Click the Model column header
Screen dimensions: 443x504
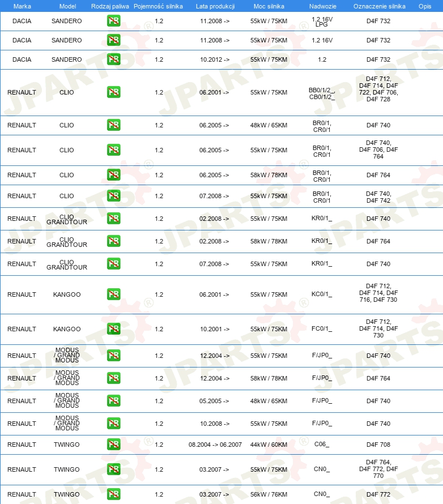point(67,6)
